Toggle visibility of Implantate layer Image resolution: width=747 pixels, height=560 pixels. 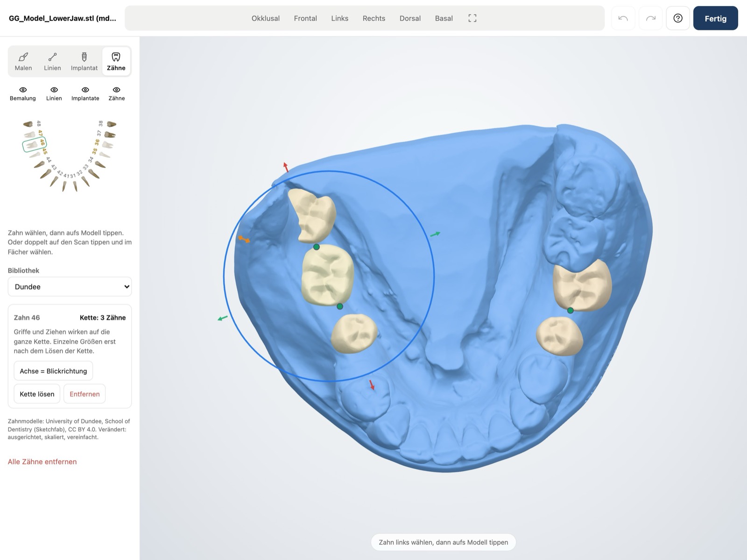(85, 93)
